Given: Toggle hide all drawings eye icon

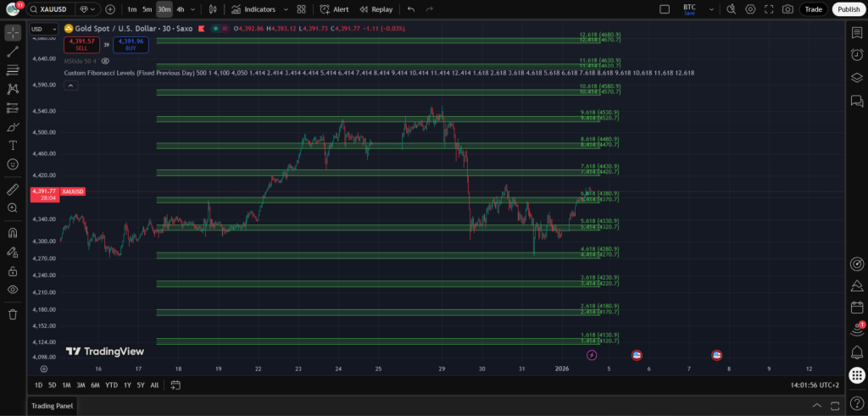Looking at the screenshot, I should [13, 290].
